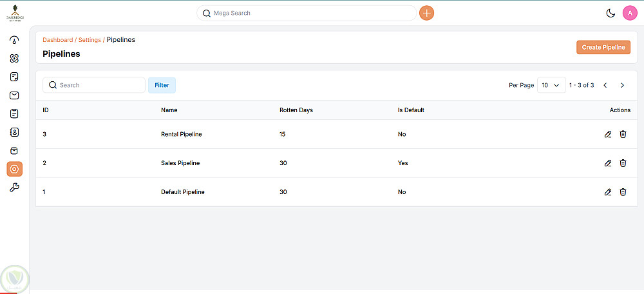
Task: Click the Create Pipeline button
Action: pyautogui.click(x=603, y=47)
